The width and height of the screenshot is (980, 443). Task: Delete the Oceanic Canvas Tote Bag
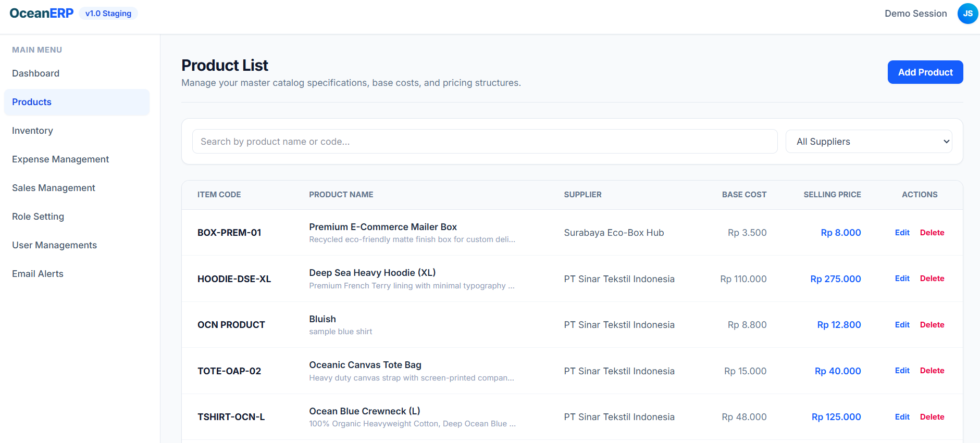pos(932,371)
